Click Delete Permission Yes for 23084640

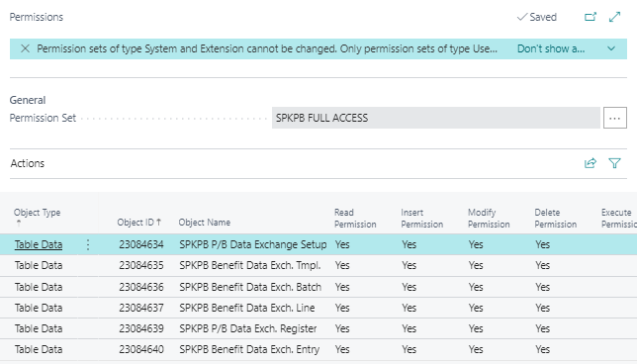[x=542, y=349]
